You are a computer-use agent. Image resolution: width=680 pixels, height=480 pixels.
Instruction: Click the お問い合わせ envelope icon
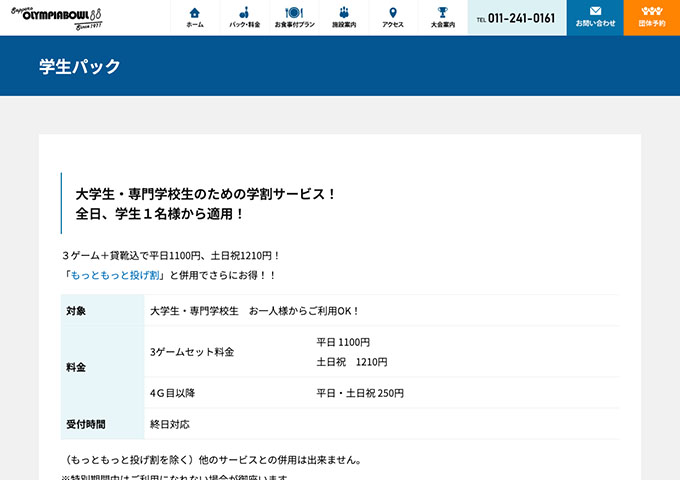coord(595,11)
